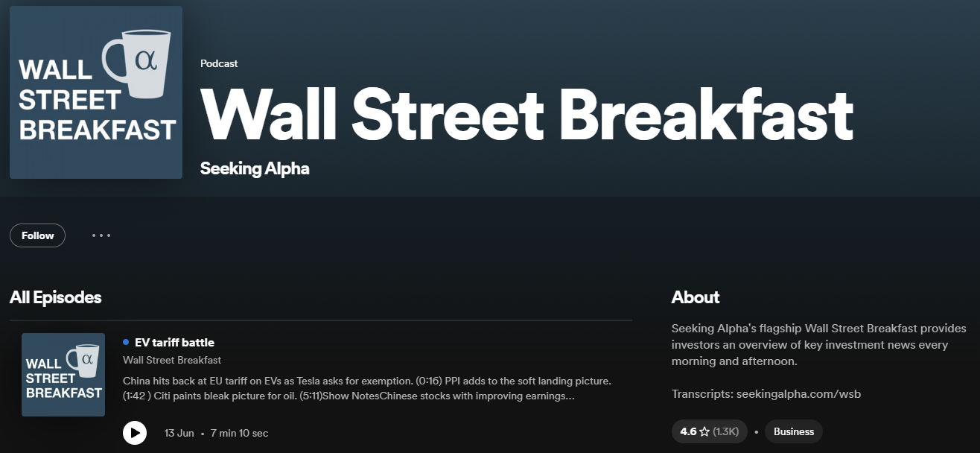This screenshot has height=453, width=980.
Task: Select the play triangle on the episode
Action: click(136, 432)
